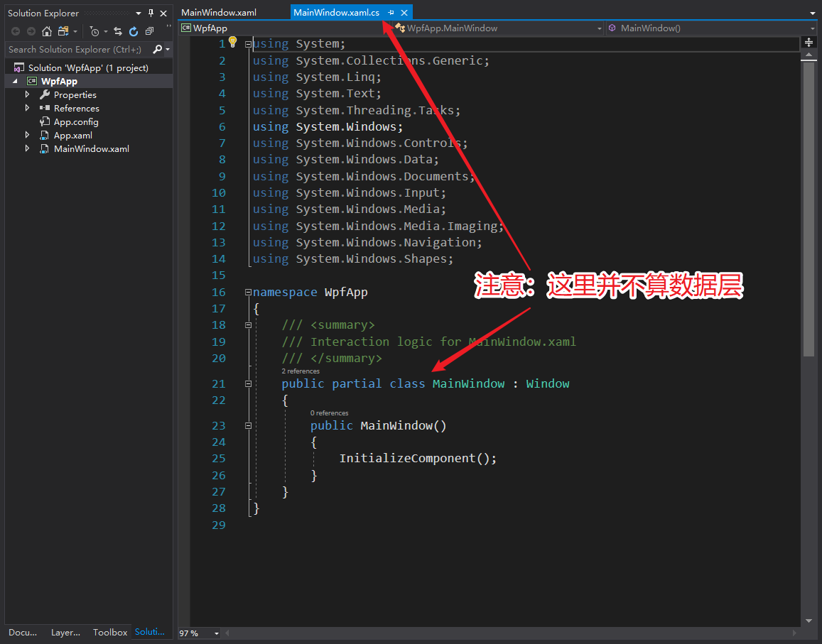Click the '0 references' CodeLens link
This screenshot has height=644, width=822.
(x=329, y=413)
